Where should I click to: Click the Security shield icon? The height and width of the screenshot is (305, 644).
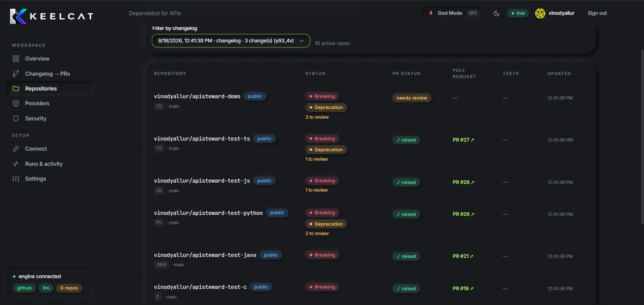point(16,118)
